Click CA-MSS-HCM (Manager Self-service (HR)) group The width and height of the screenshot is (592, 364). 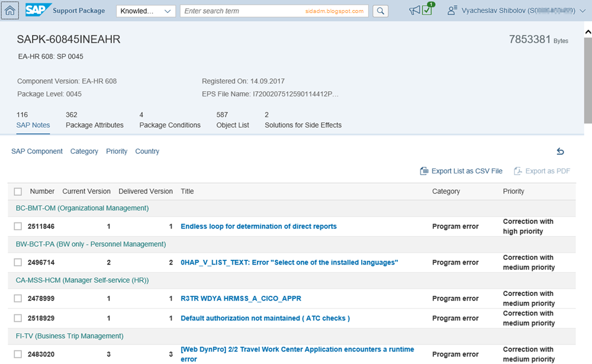click(291, 280)
